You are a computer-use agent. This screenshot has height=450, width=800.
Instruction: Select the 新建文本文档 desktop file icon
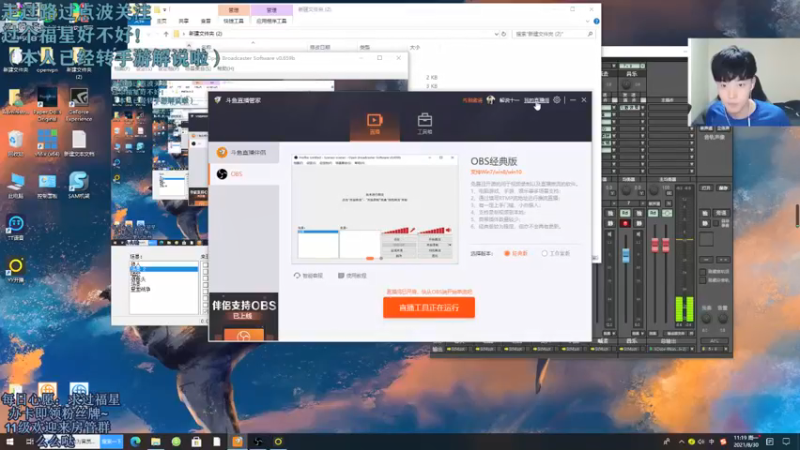coord(79,143)
